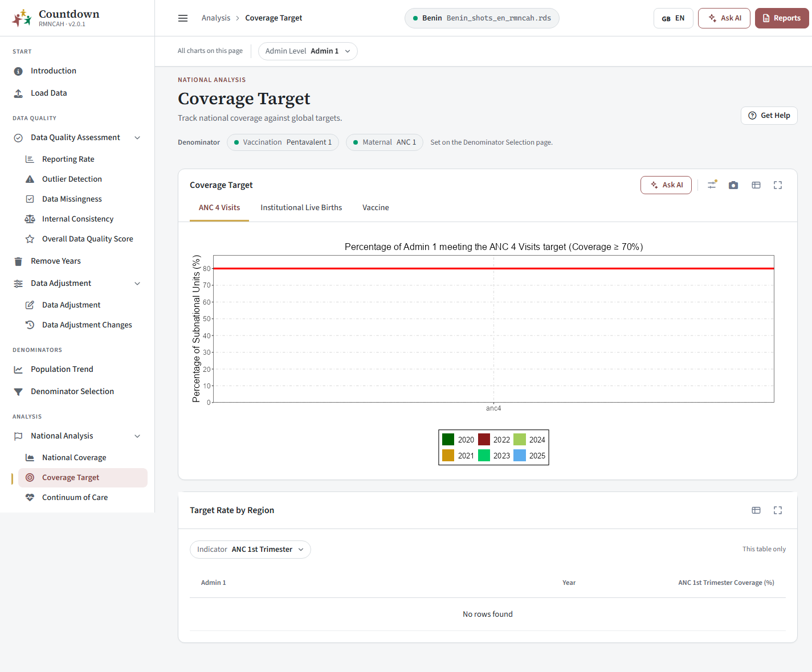Expand Coverage Target chart to fullscreen
Screen dimensions: 812x672
pos(778,185)
